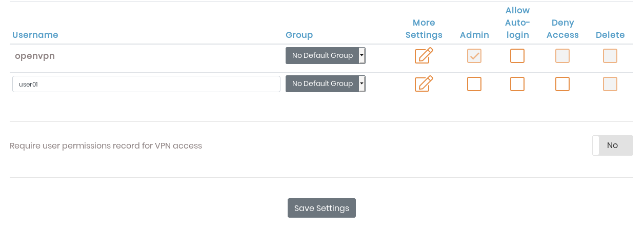This screenshot has height=231, width=644.
Task: Click the Deny Access column header
Action: click(562, 29)
